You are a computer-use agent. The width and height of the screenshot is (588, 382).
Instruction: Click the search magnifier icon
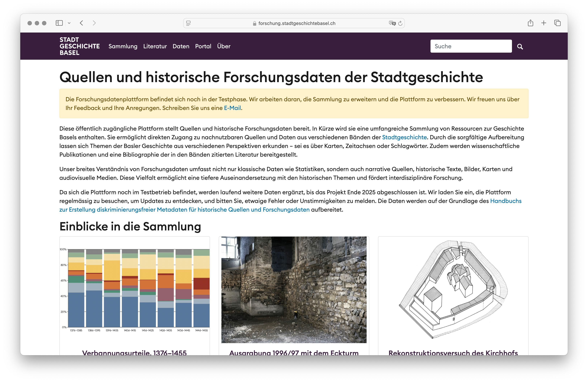click(x=520, y=46)
